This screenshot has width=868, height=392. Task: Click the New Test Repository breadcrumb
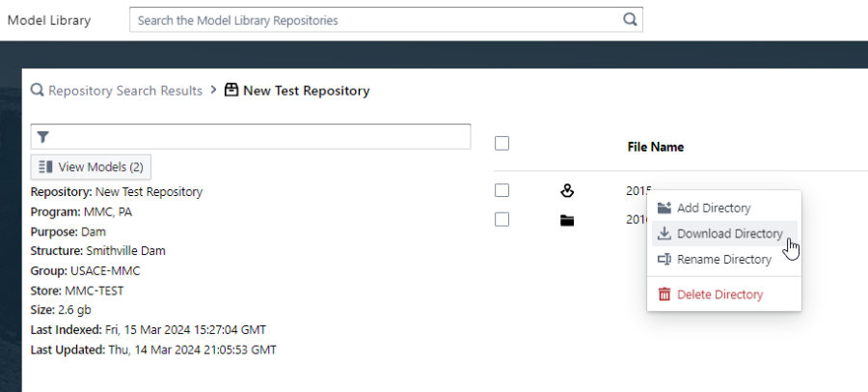tap(306, 91)
